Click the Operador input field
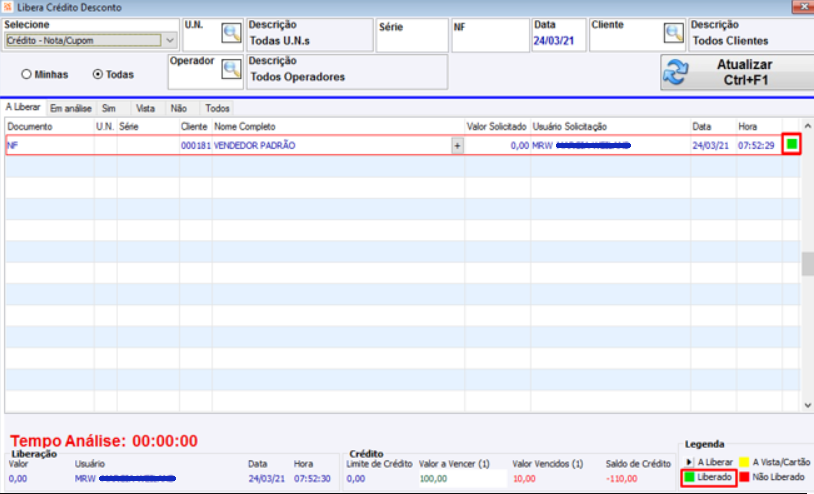The height and width of the screenshot is (494, 814). [195, 77]
